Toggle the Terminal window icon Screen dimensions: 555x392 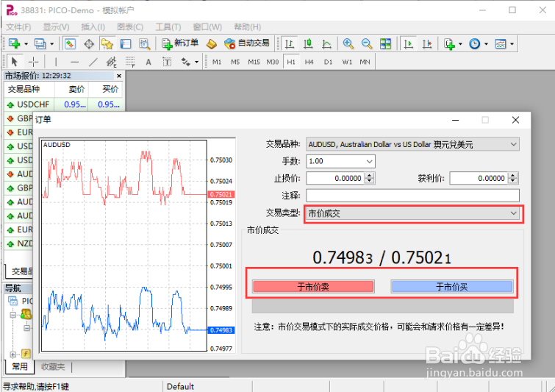click(x=126, y=44)
